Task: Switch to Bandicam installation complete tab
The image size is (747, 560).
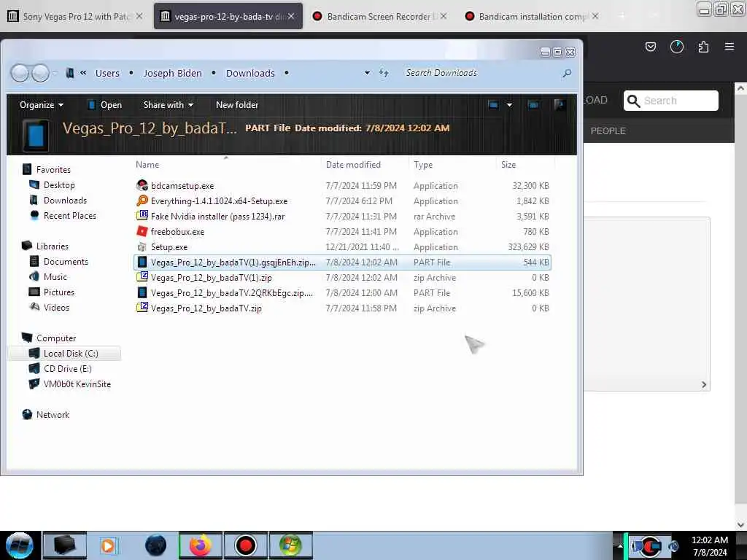Action: (533, 16)
